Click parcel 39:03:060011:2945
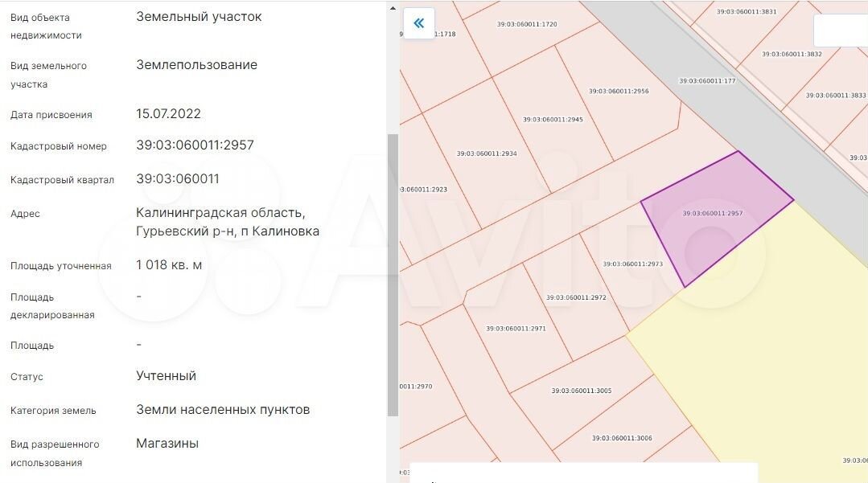868x483 pixels. click(x=553, y=119)
